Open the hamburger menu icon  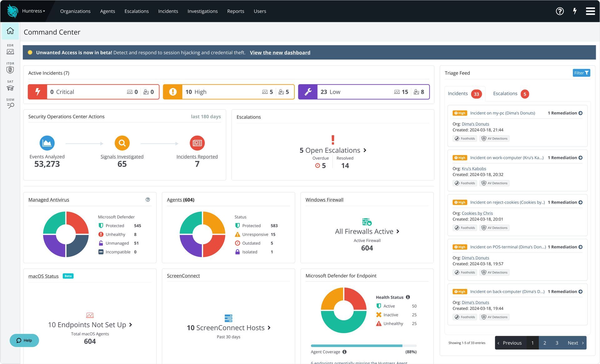[x=590, y=11]
